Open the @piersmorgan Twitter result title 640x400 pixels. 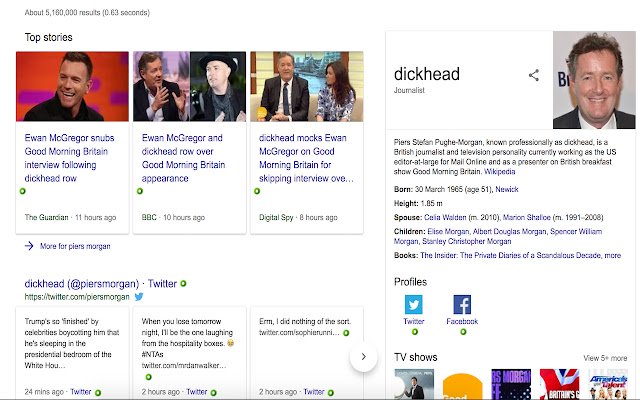[100, 284]
